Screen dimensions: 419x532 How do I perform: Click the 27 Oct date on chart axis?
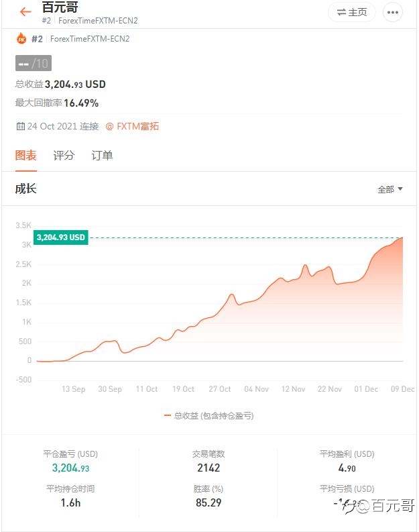pos(220,389)
